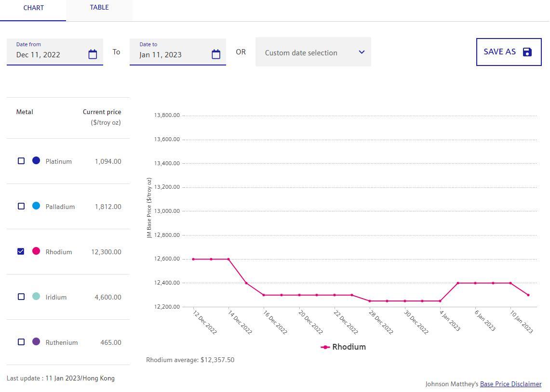Open the Date from calendar picker icon
550x392 pixels.
point(93,54)
